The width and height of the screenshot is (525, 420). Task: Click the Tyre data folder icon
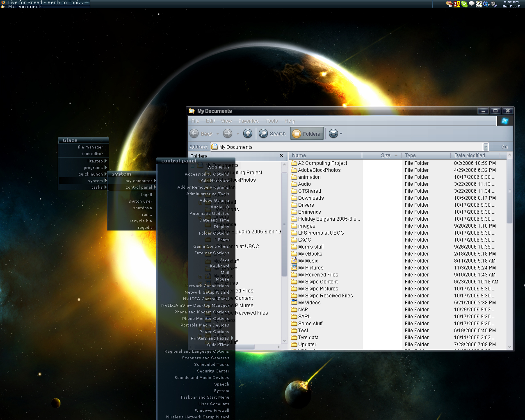point(294,338)
